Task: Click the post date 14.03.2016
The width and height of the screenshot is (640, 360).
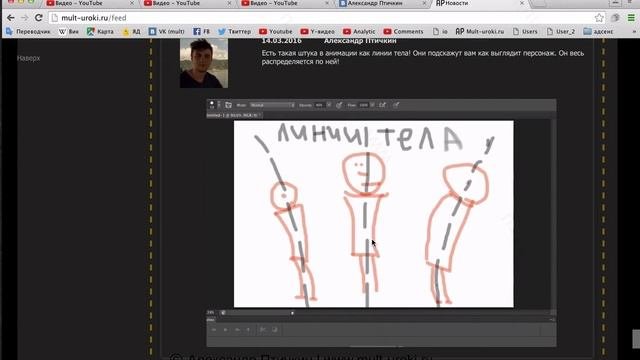Action: [x=282, y=41]
